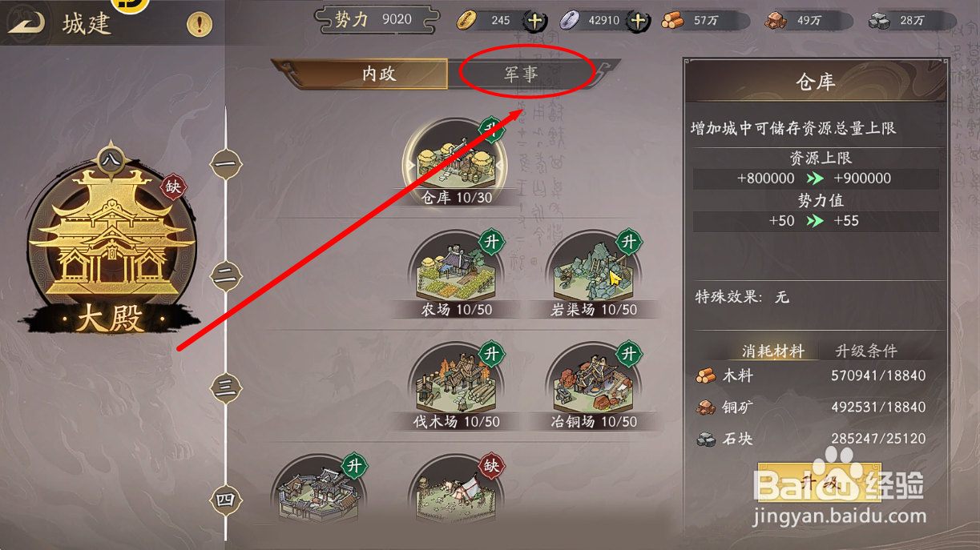
Task: Tap the yellow exclamation info icon
Action: [200, 24]
